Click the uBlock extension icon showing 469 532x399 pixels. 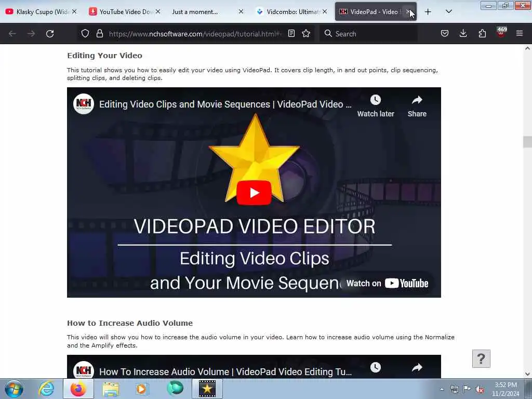coord(501,32)
